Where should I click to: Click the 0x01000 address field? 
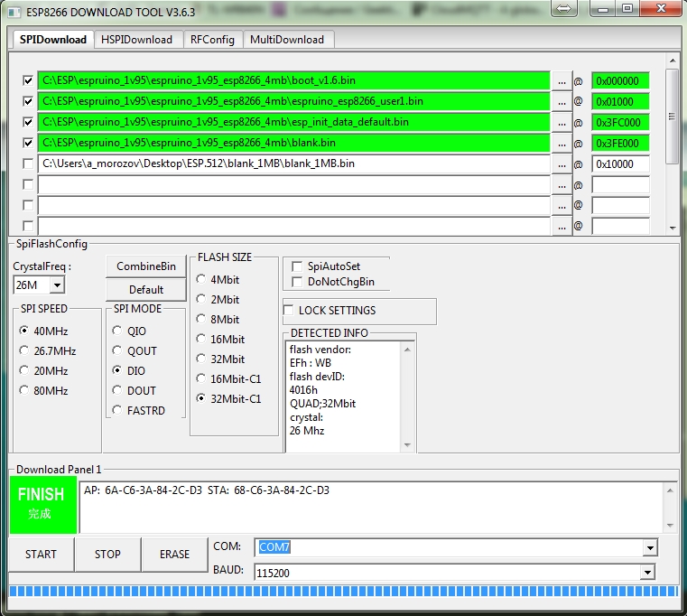(x=620, y=102)
